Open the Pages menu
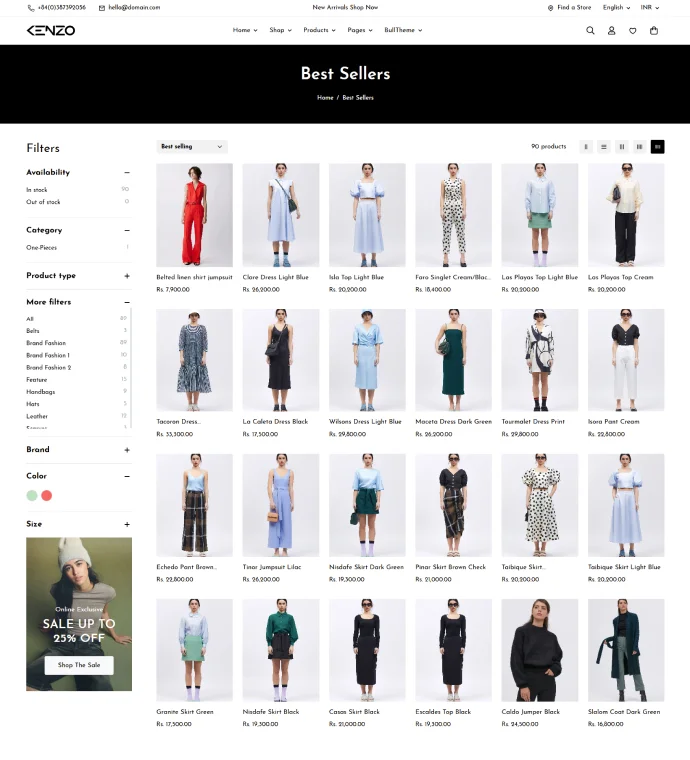The width and height of the screenshot is (690, 760). click(360, 30)
